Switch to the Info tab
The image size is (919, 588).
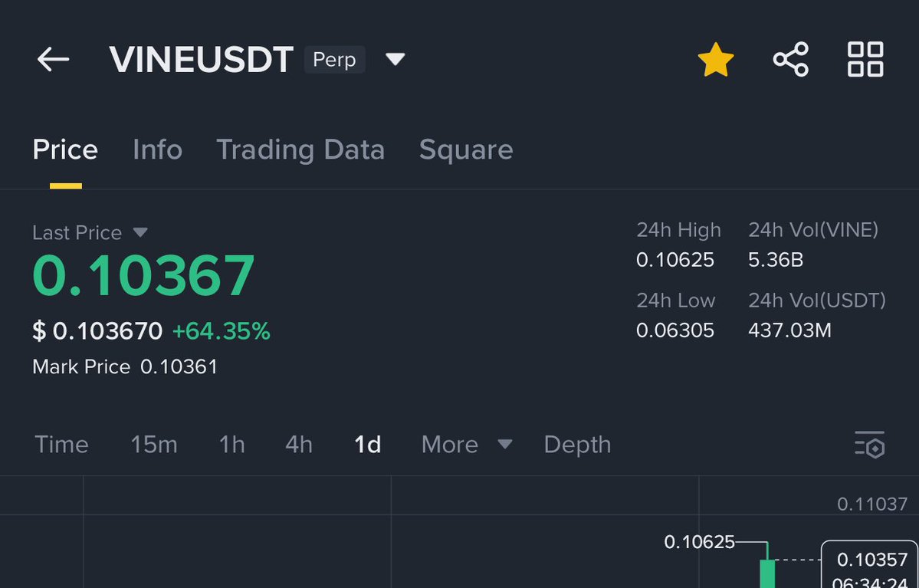pos(158,149)
